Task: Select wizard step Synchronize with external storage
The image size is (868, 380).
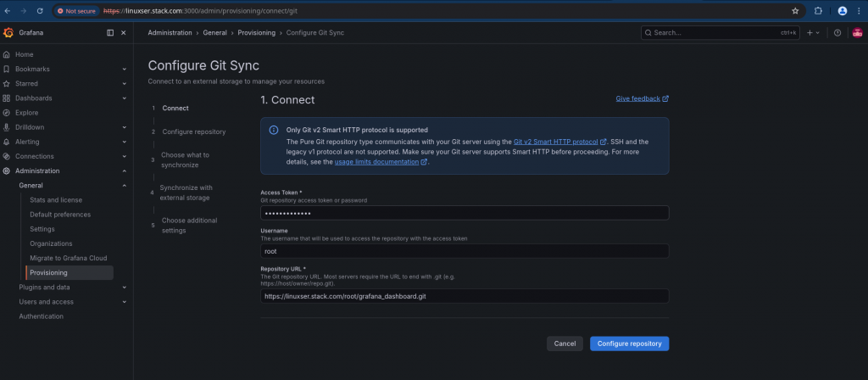Action: click(186, 193)
